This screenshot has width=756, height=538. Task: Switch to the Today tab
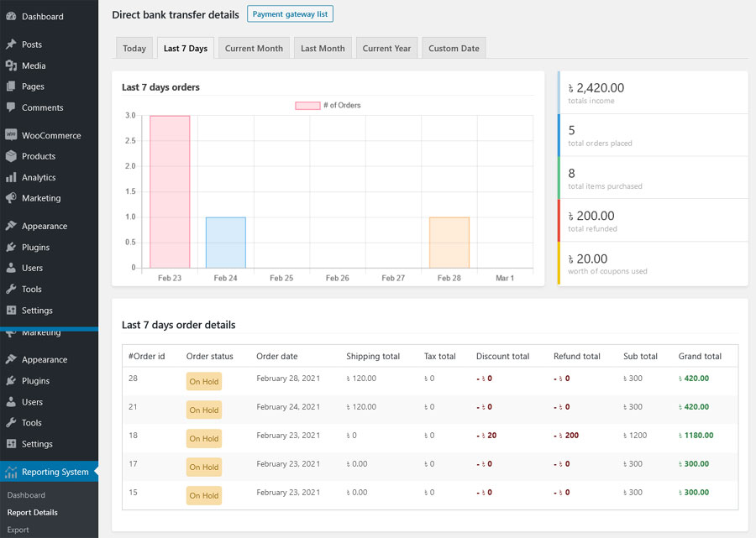coord(134,48)
